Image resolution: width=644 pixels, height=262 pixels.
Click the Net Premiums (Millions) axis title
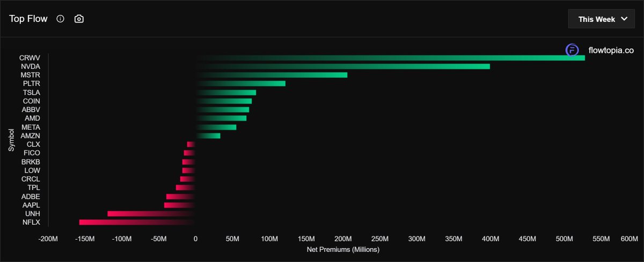pos(343,250)
